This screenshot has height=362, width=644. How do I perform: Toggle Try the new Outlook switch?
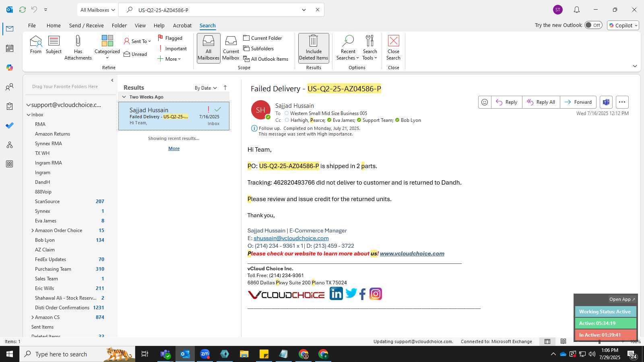[x=593, y=25]
